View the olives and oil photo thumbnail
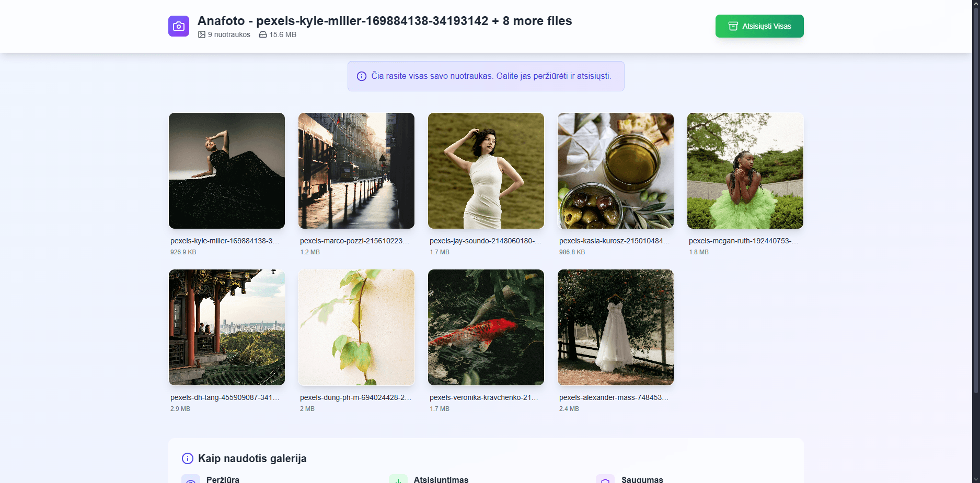 tap(615, 171)
